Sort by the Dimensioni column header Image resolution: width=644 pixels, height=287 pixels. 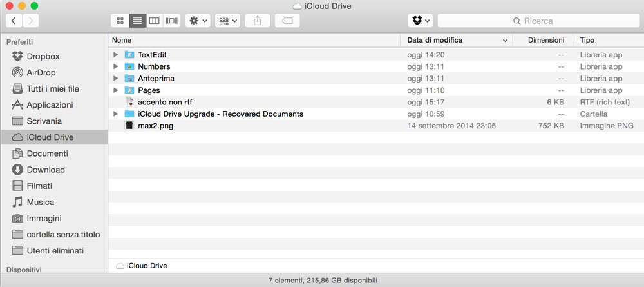pyautogui.click(x=543, y=40)
